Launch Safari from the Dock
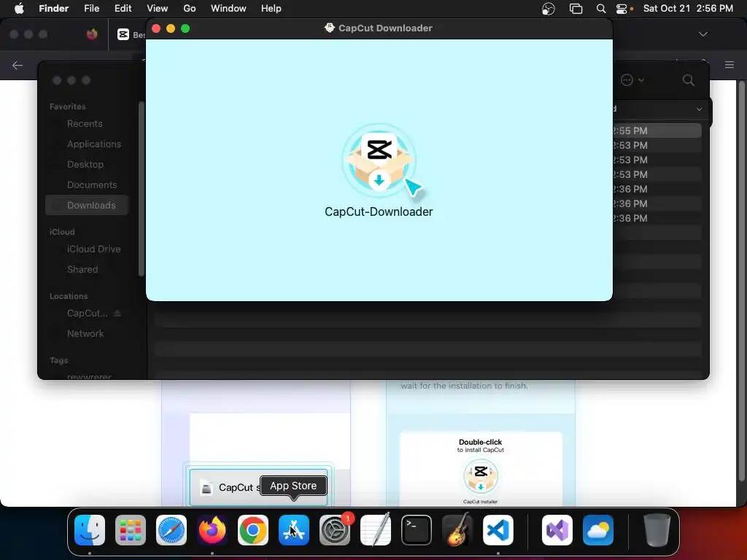Viewport: 747px width, 560px height. point(171,529)
